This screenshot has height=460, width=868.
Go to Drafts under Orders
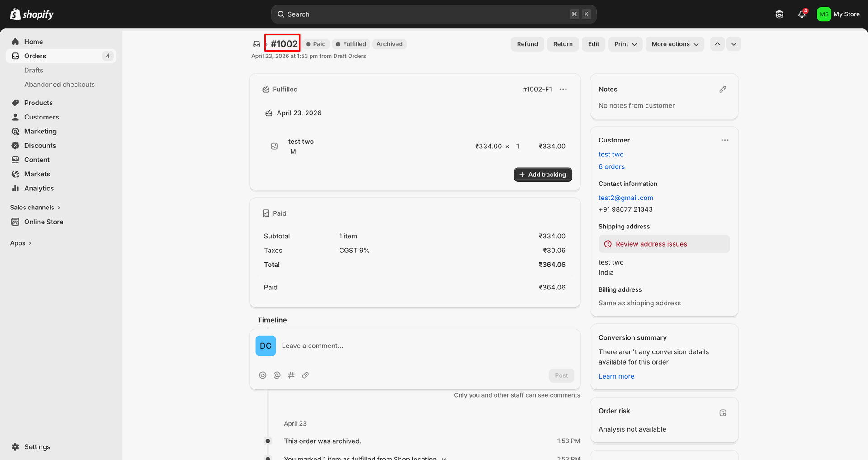34,71
